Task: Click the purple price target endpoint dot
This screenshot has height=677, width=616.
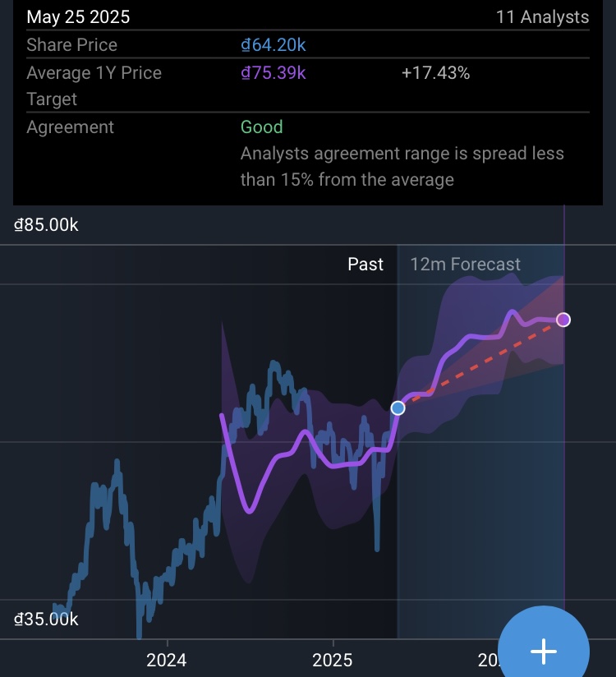Action: [x=563, y=320]
